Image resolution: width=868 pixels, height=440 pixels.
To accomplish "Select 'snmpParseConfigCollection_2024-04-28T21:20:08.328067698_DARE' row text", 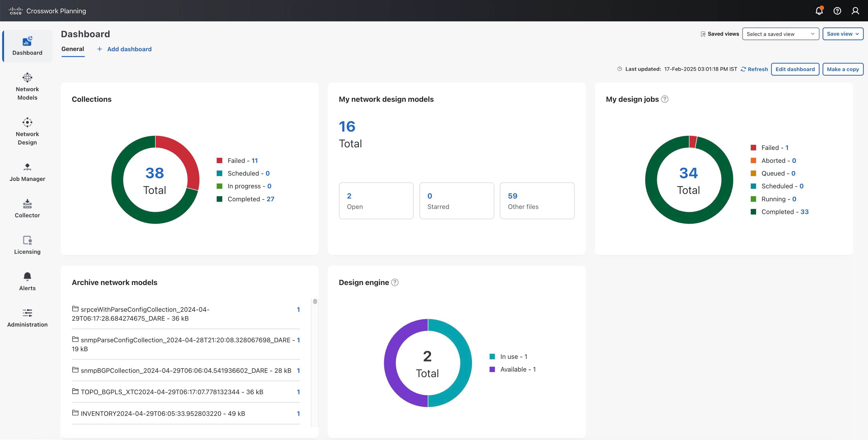I will (x=186, y=340).
